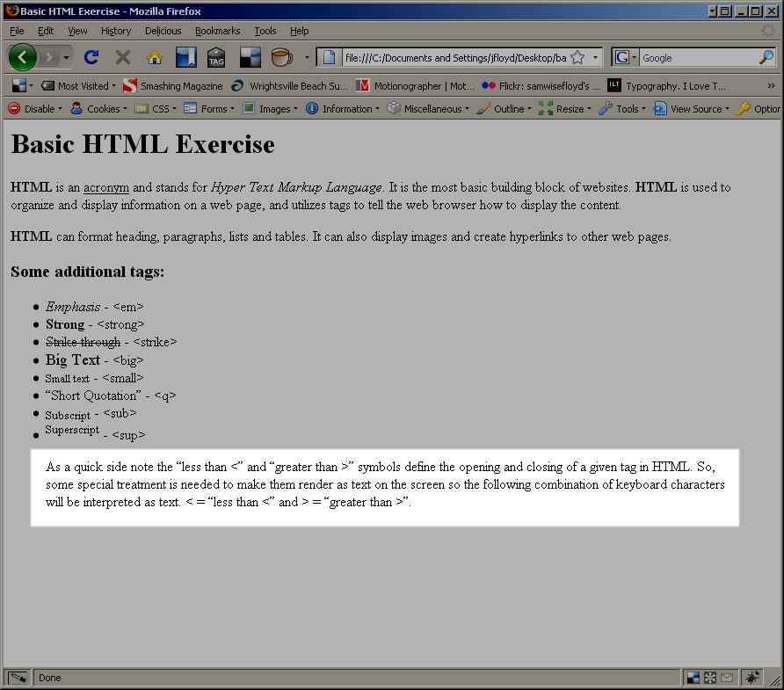Open the Tools menu in menu bar
784x690 pixels.
265,31
